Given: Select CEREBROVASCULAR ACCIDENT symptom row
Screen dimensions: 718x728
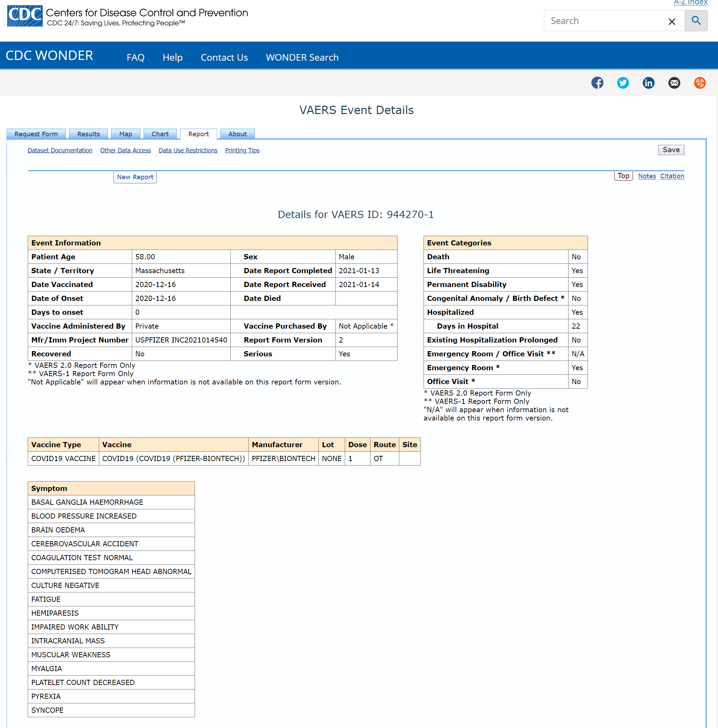Looking at the screenshot, I should click(x=111, y=544).
